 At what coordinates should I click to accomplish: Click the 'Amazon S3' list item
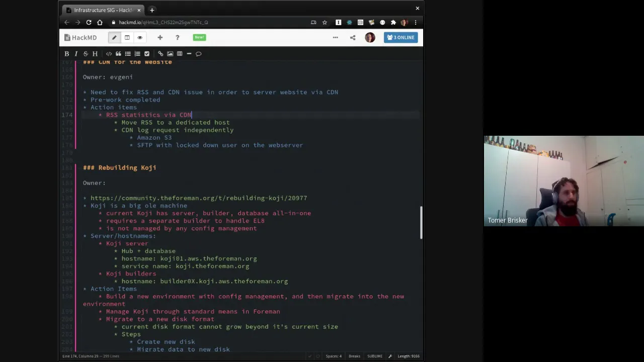[x=154, y=137]
